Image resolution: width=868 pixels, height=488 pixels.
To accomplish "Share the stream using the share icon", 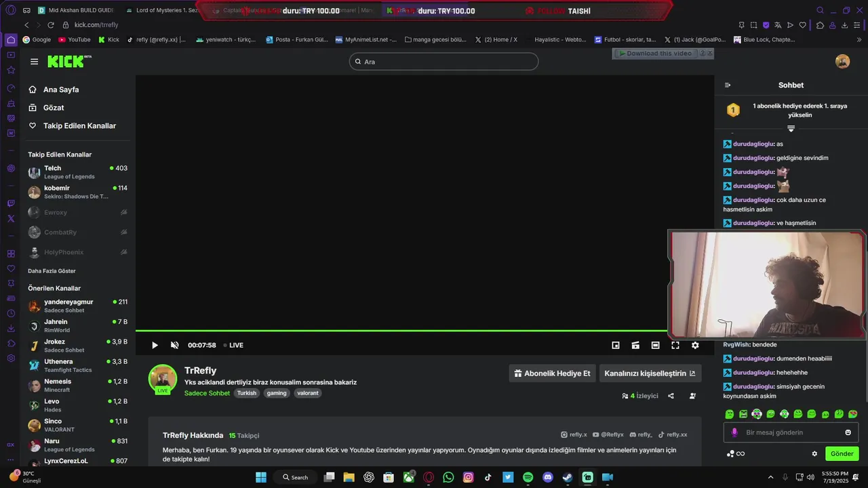I will 671,396.
